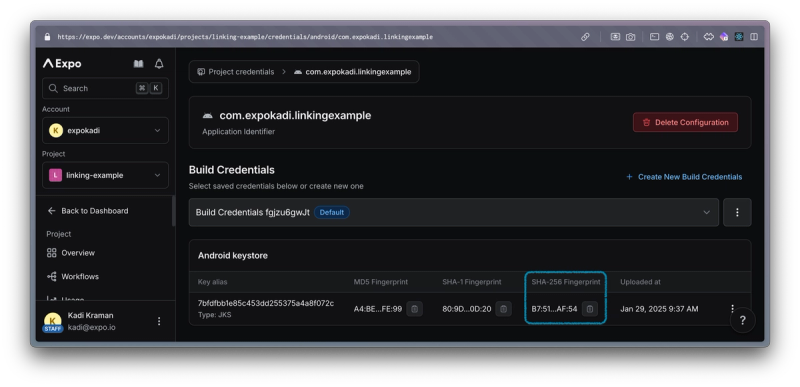Click the browser URL address bar
The image size is (800, 387).
[245, 37]
